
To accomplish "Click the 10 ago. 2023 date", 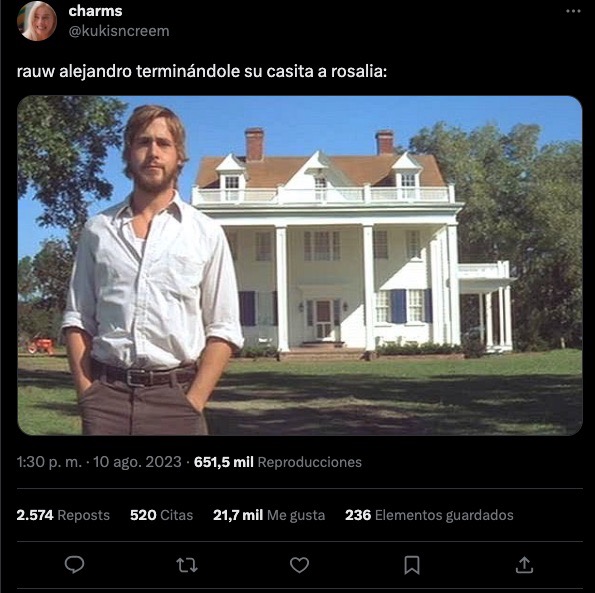I will pos(137,462).
